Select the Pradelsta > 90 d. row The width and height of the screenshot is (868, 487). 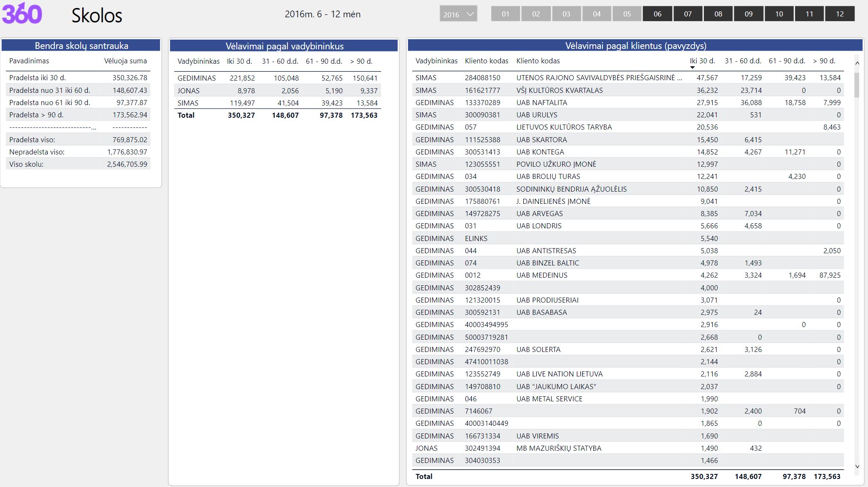tap(78, 115)
